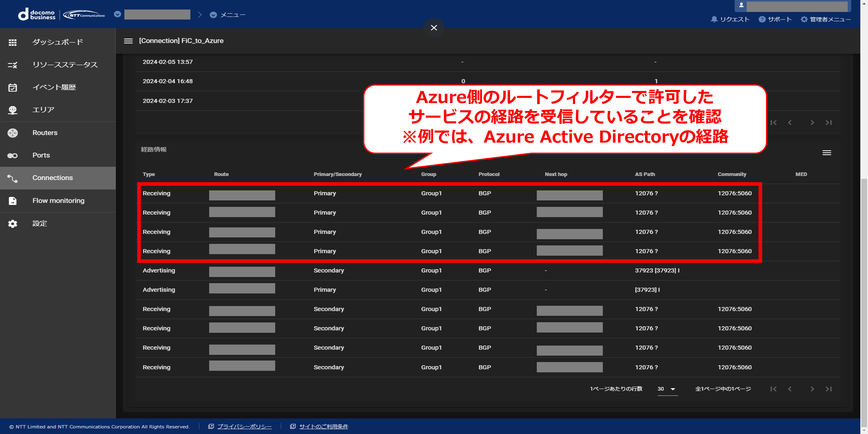
Task: Close the connection panel with X button
Action: [x=434, y=28]
